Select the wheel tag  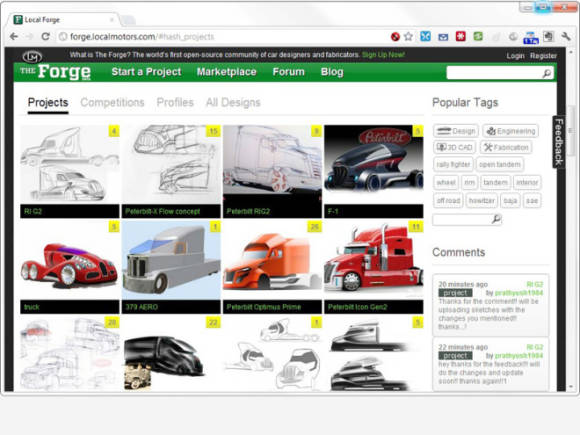pyautogui.click(x=446, y=182)
